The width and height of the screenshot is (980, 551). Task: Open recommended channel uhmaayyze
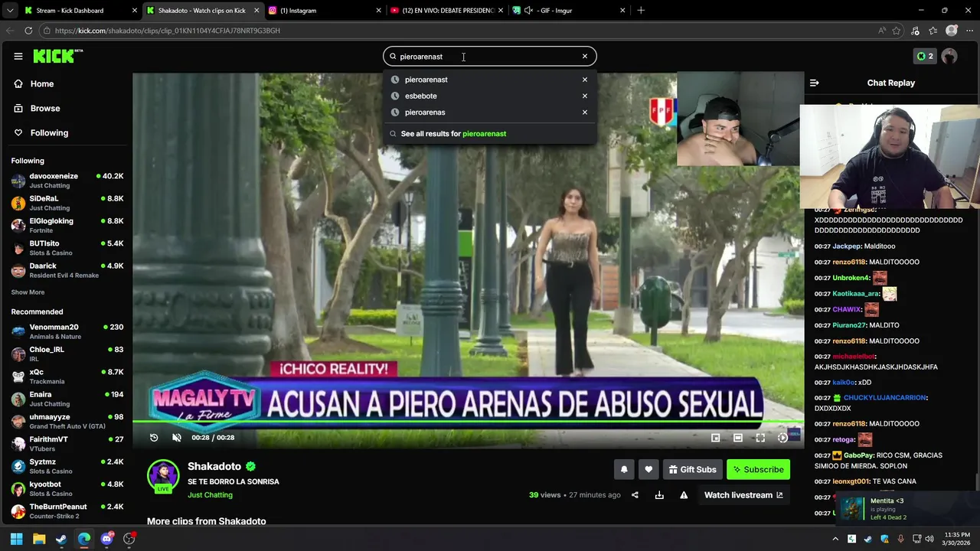pos(67,421)
